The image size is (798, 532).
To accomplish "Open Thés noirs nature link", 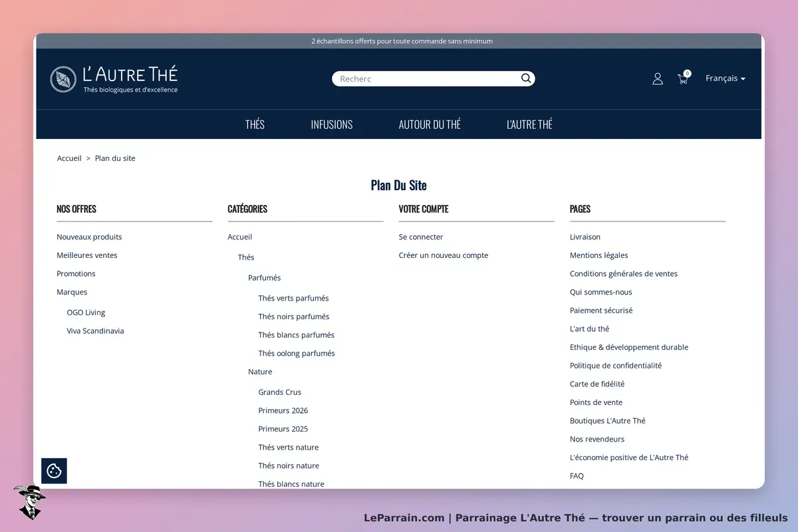I will (x=289, y=466).
